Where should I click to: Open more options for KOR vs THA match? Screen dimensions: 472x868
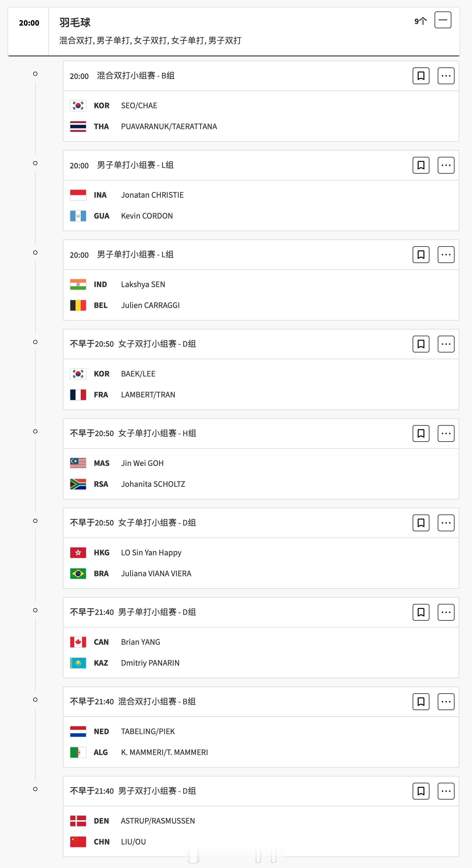446,76
